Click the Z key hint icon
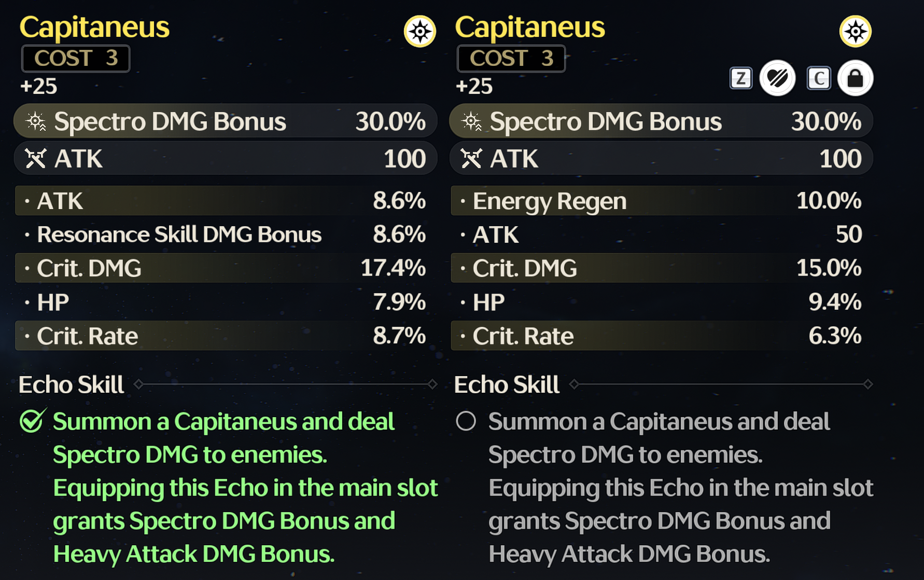Image resolution: width=924 pixels, height=580 pixels. [740, 78]
